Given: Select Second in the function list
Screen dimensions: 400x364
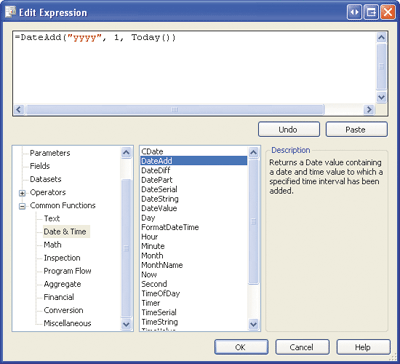Looking at the screenshot, I should coord(154,284).
